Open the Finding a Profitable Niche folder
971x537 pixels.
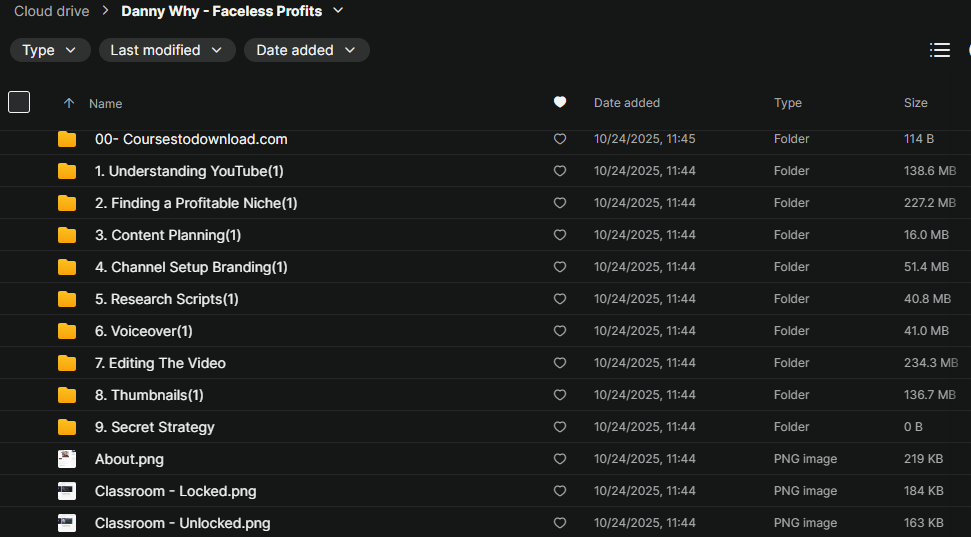(196, 203)
